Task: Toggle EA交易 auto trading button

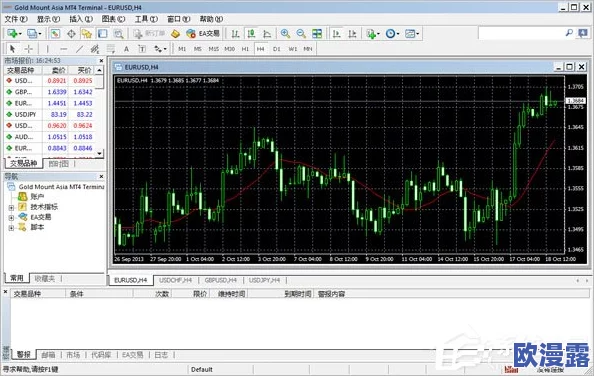Action: pyautogui.click(x=203, y=34)
